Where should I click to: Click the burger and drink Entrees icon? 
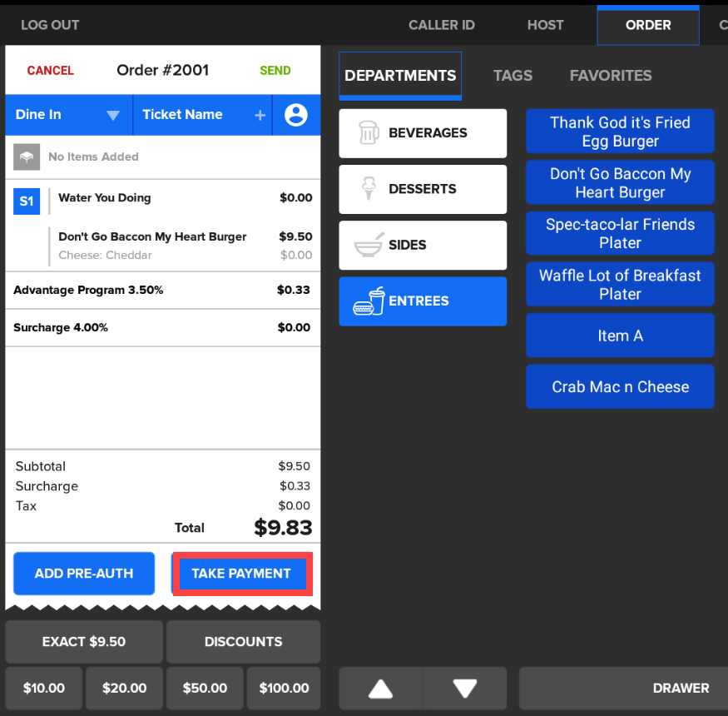[369, 301]
